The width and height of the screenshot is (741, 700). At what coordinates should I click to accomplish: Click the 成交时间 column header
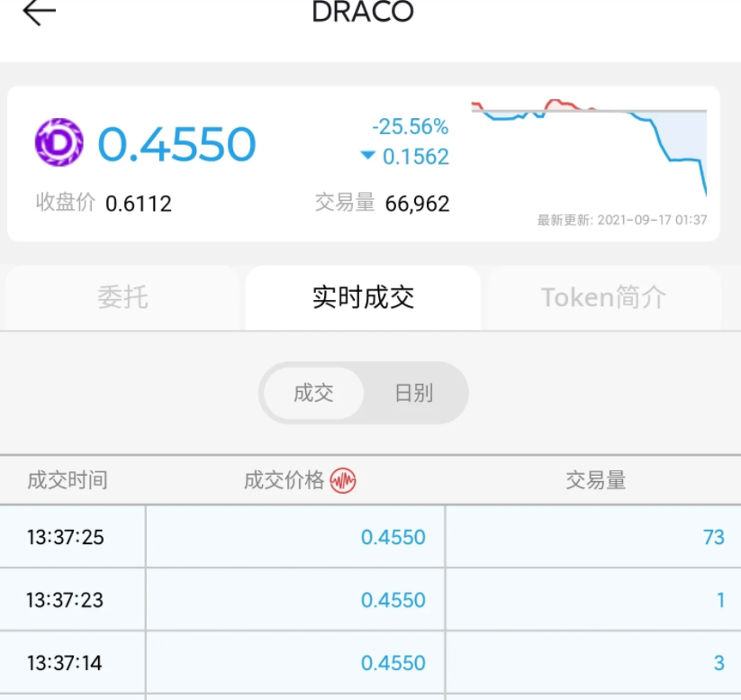(x=68, y=480)
